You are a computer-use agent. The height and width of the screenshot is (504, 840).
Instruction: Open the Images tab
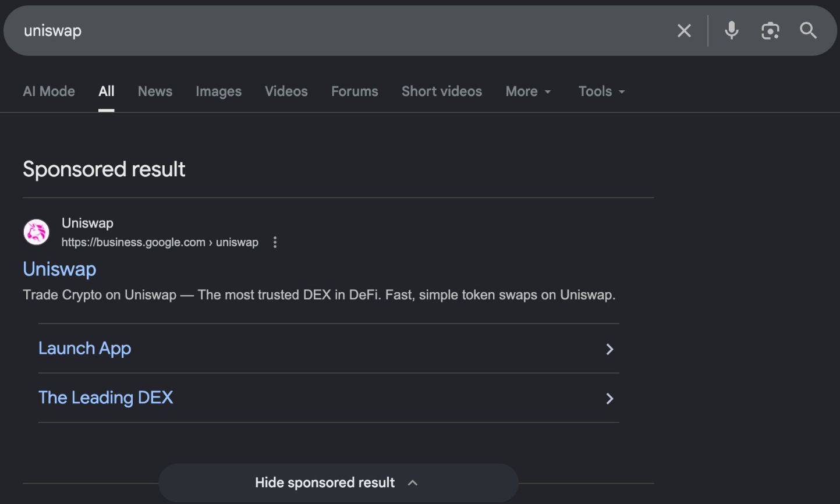pyautogui.click(x=218, y=91)
